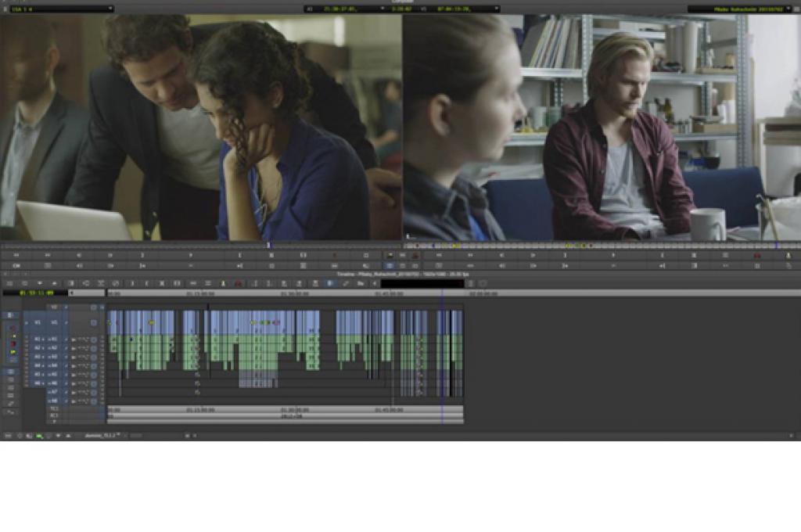This screenshot has height=532, width=801.
Task: Click the red icon in timeline toolbar
Action: click(x=239, y=283)
